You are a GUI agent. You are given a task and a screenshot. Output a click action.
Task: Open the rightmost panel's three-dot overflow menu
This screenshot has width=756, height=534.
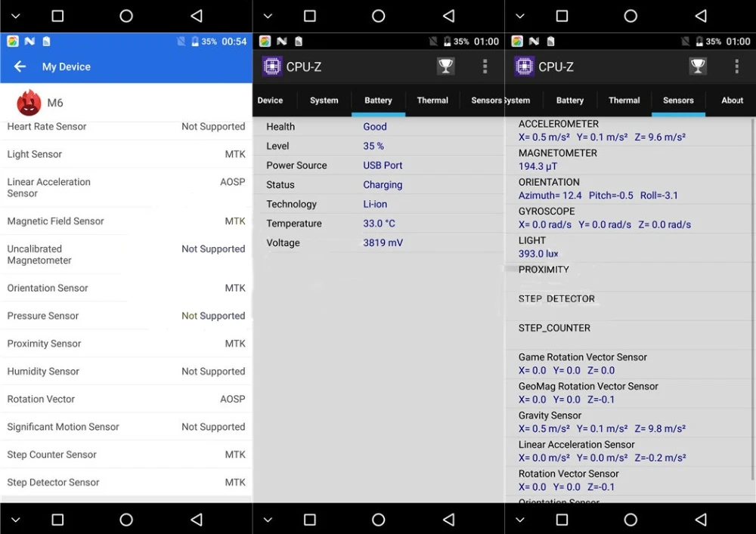coord(736,66)
